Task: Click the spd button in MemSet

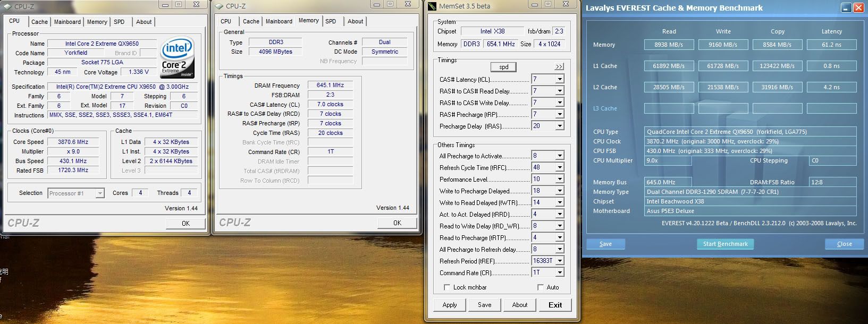Action: [x=504, y=67]
